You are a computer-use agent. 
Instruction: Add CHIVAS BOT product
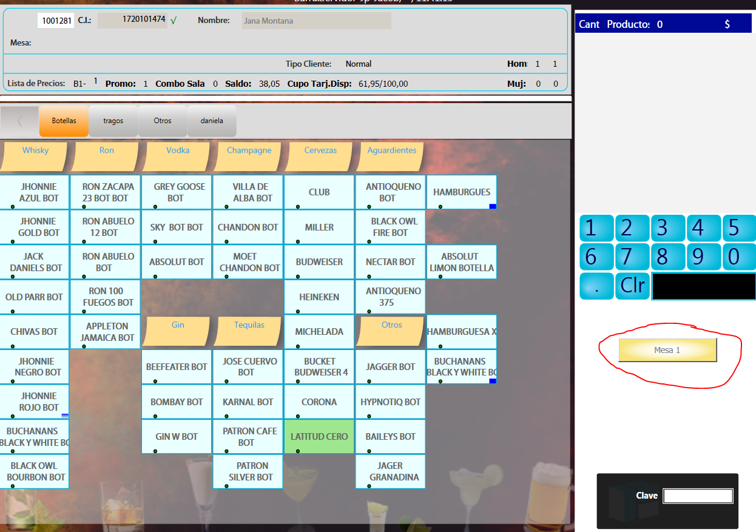click(x=35, y=332)
